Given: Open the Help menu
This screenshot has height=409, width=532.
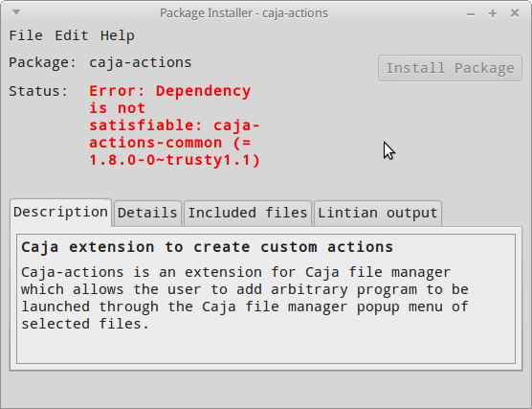Looking at the screenshot, I should pos(118,35).
